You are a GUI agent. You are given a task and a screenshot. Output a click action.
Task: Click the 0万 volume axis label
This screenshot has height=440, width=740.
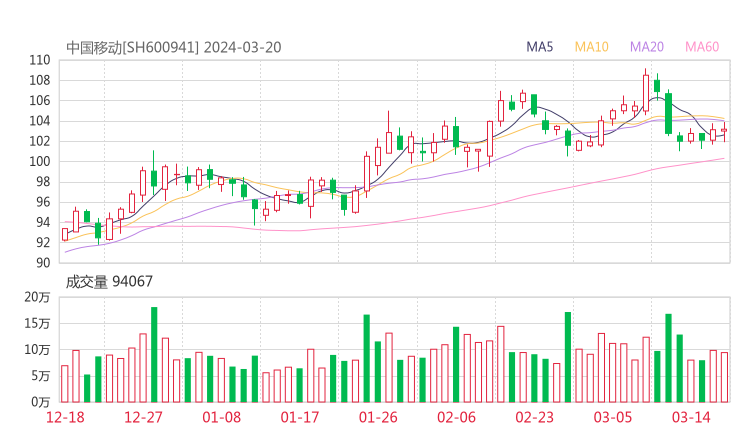tap(41, 402)
